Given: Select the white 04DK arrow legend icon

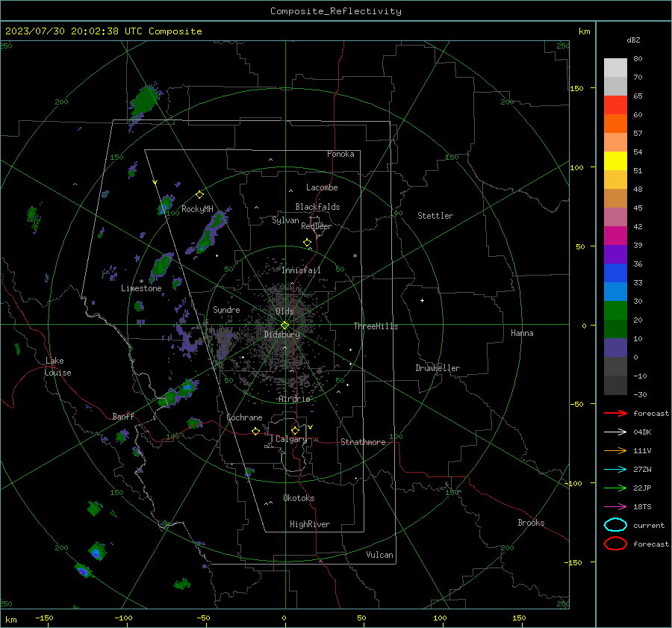Looking at the screenshot, I should pyautogui.click(x=615, y=432).
